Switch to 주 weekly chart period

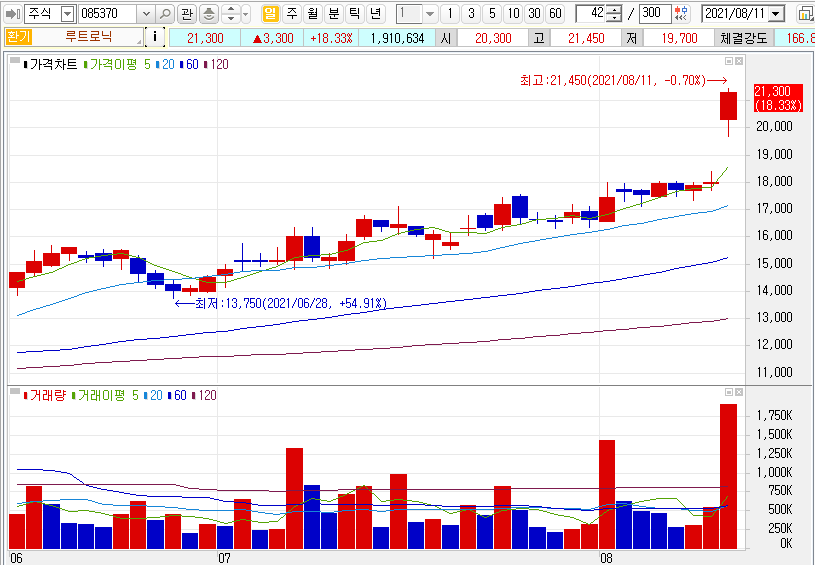pyautogui.click(x=292, y=14)
